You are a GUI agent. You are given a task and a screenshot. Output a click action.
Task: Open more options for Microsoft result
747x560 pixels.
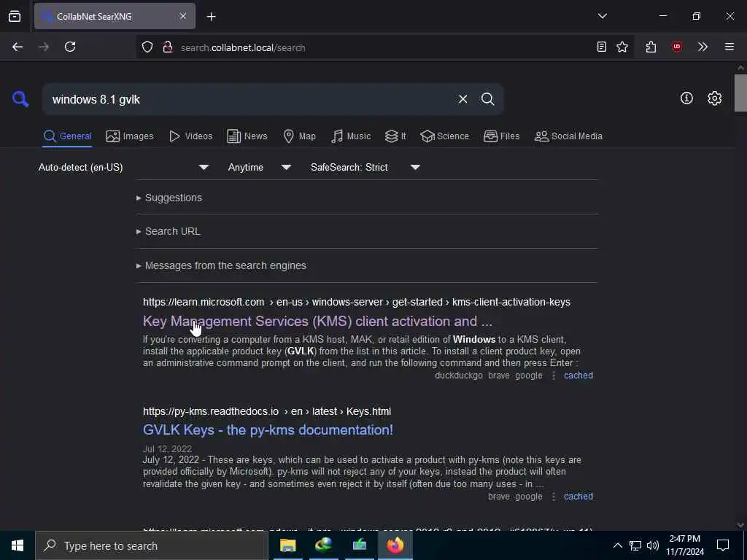click(x=553, y=376)
